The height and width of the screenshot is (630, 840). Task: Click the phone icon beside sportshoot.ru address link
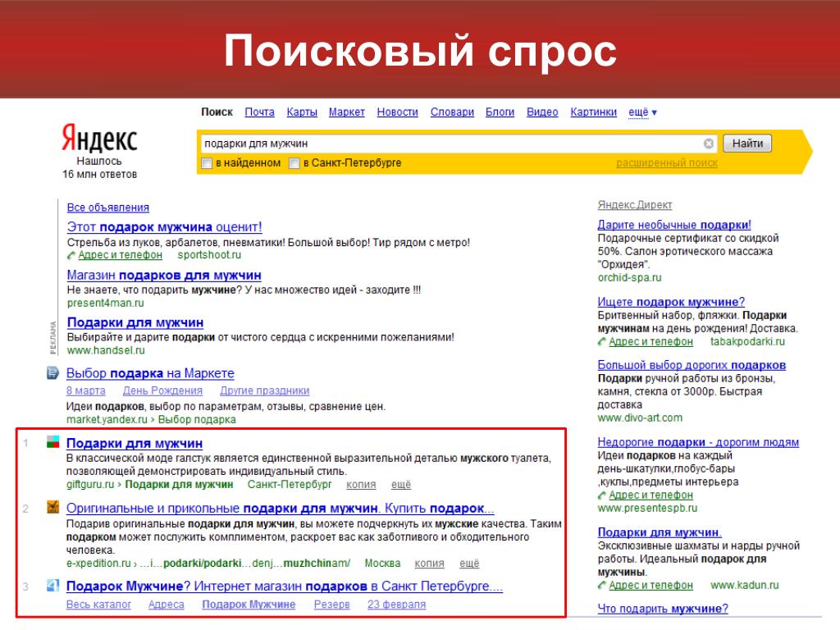click(x=71, y=256)
